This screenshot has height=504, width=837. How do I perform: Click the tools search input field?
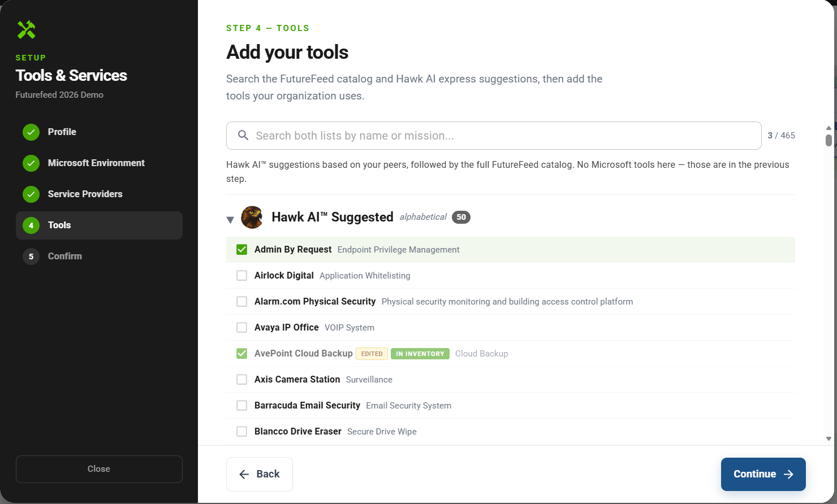pos(494,136)
